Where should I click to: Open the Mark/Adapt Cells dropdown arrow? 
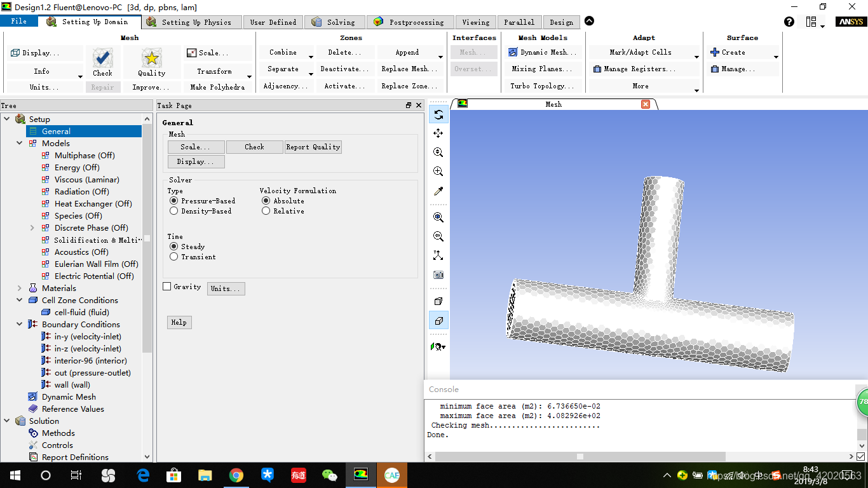coord(696,57)
